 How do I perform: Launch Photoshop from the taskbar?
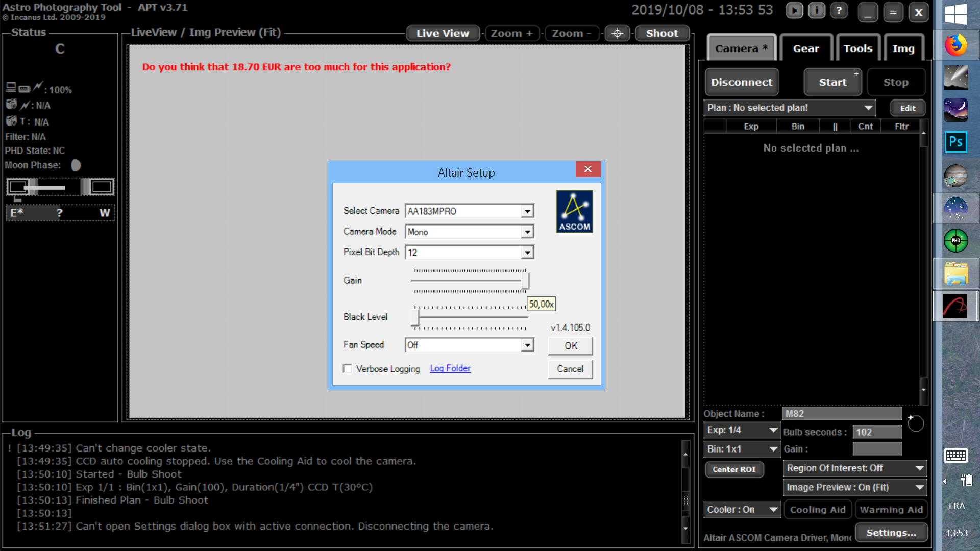pyautogui.click(x=955, y=142)
